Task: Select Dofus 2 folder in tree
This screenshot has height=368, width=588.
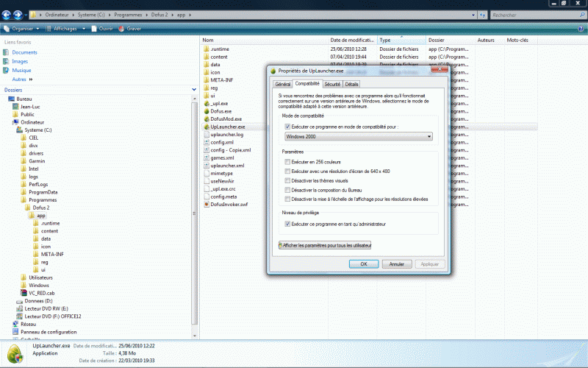Action: [x=37, y=208]
